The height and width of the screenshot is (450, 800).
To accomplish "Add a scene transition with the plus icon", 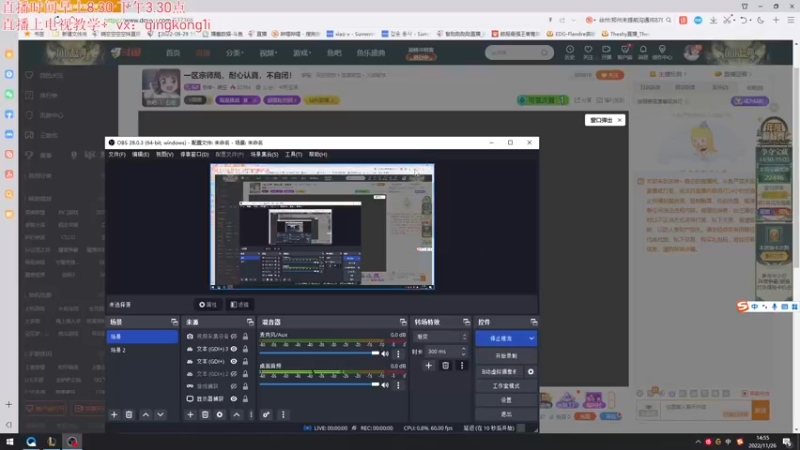I will [429, 365].
